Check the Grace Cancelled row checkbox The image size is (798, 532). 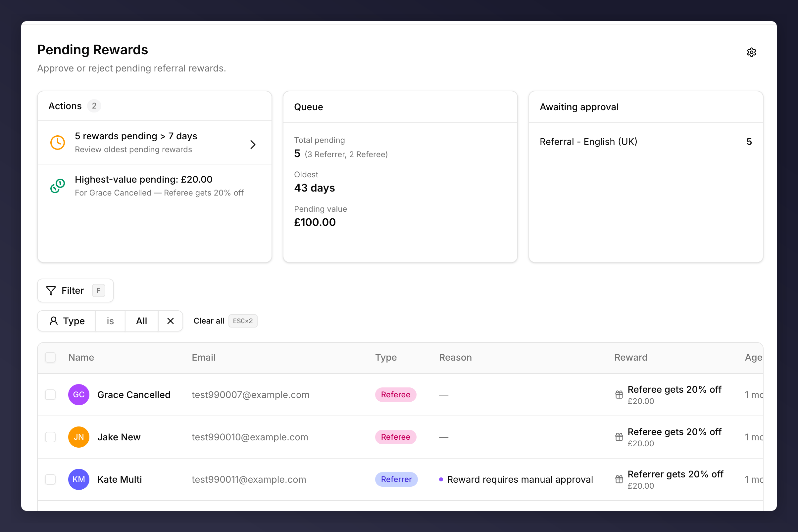[x=50, y=395]
